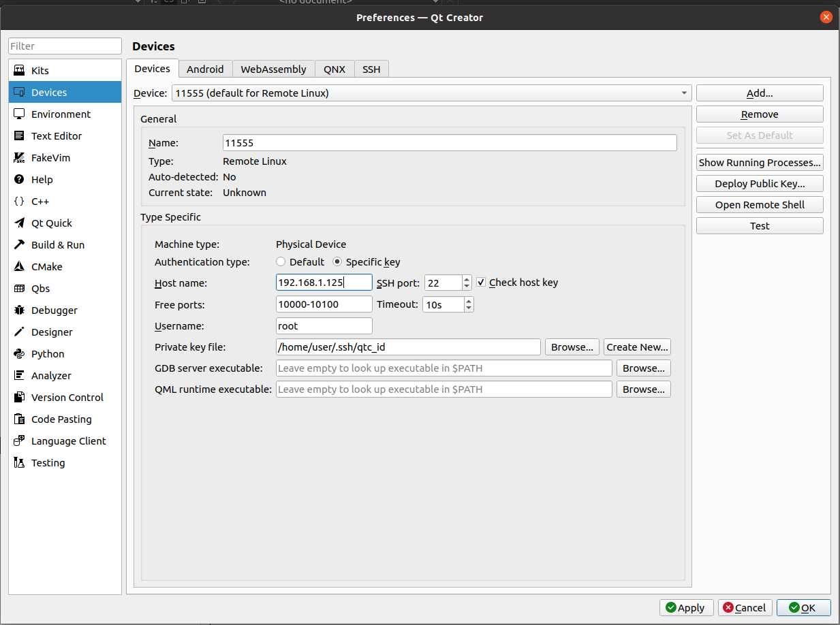Image resolution: width=840 pixels, height=625 pixels.
Task: Open FakeVim settings icon
Action: click(x=19, y=158)
